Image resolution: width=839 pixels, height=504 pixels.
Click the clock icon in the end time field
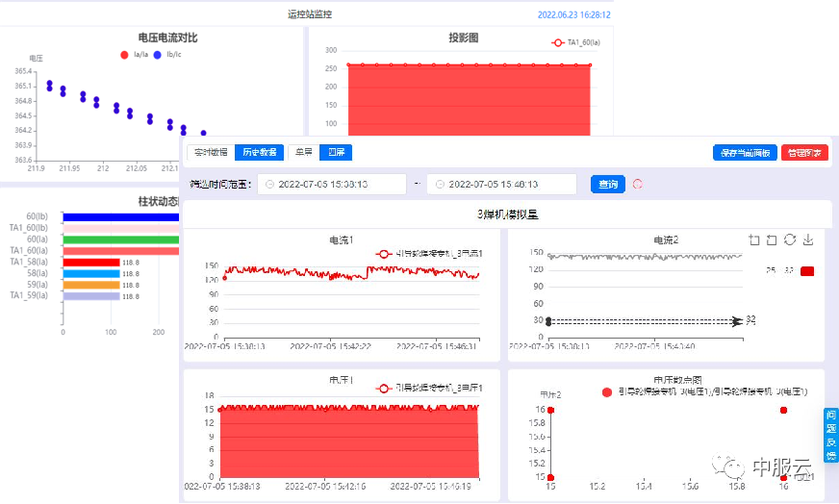(440, 184)
